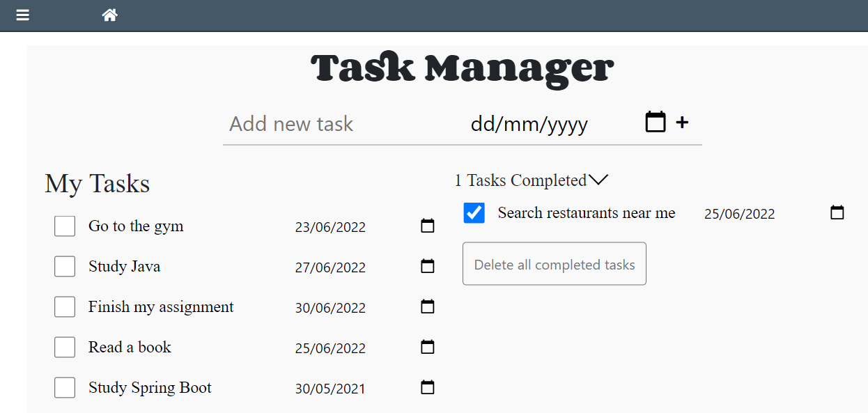Screen dimensions: 868x413
Task: Open the calendar icon for 'Study Spring Boot'
Action: [x=427, y=387]
